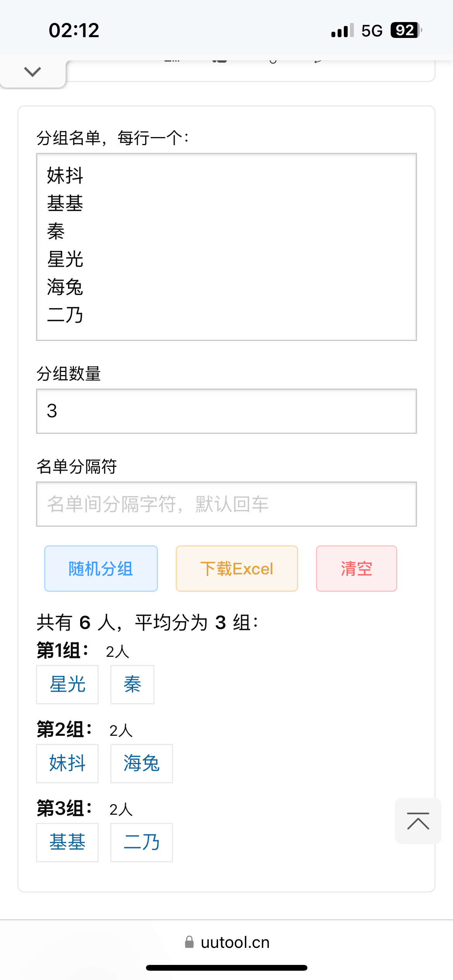Tap the cellular signal bars icon

(x=342, y=30)
